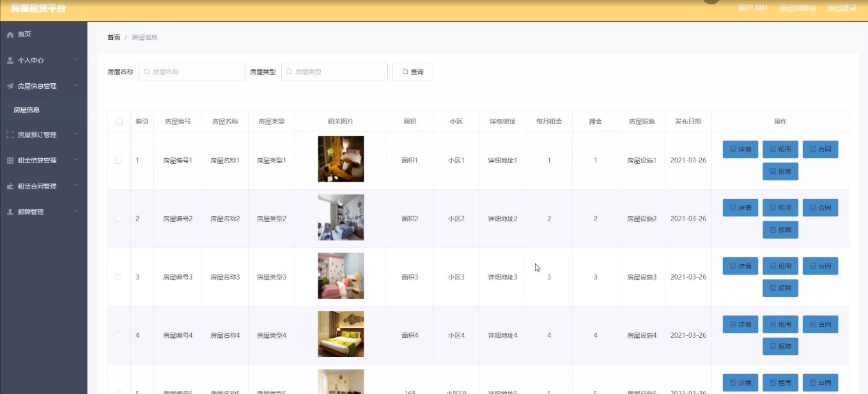The width and height of the screenshot is (868, 394).
Task: Expand the 租赁合同管理 menu chevron
Action: (x=75, y=185)
